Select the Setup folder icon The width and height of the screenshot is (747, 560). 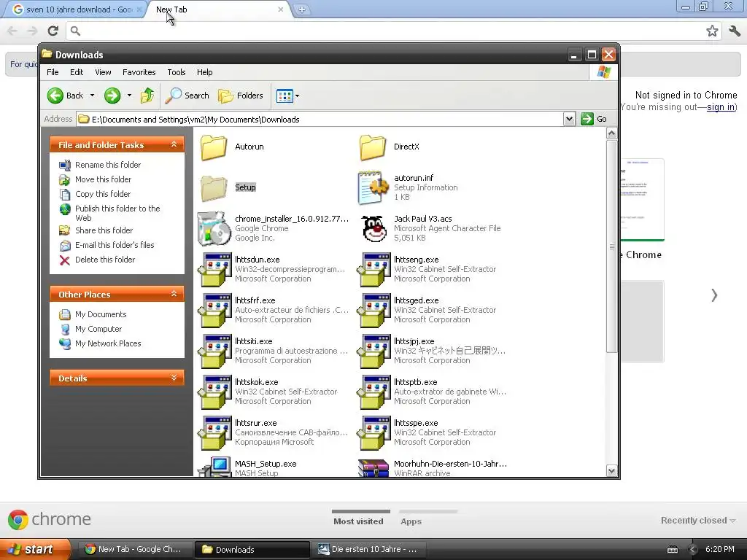(214, 188)
